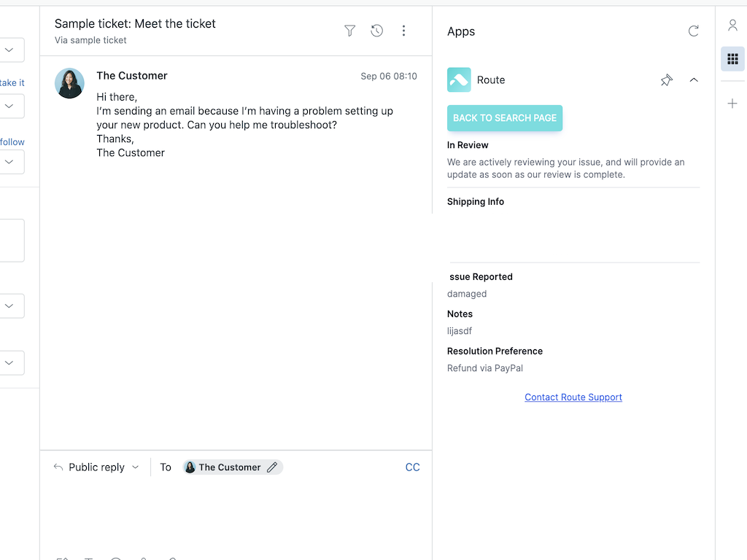Open the conversation filter icon
Image resolution: width=747 pixels, height=560 pixels.
click(350, 31)
